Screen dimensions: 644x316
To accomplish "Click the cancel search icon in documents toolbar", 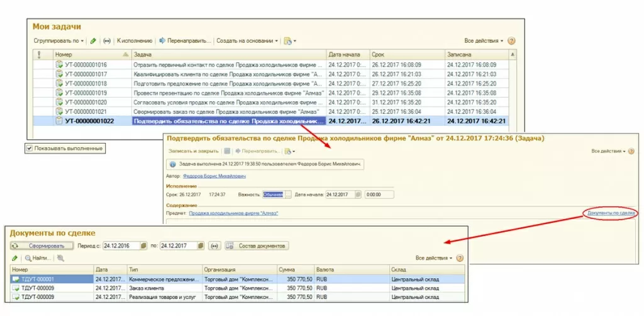I will click(60, 258).
